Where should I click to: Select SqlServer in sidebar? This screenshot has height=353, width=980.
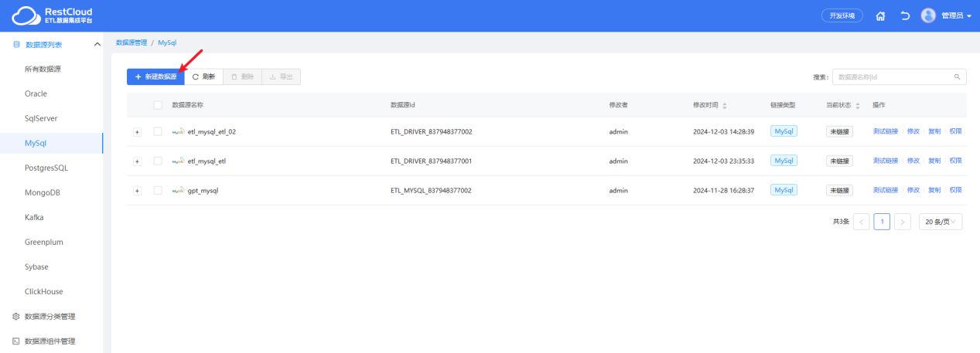[x=51, y=118]
